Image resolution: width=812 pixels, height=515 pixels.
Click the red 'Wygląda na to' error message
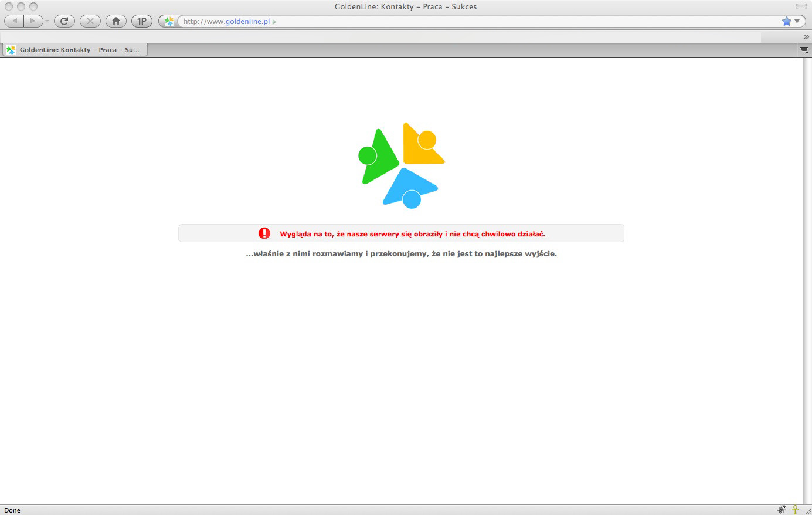pyautogui.click(x=412, y=234)
